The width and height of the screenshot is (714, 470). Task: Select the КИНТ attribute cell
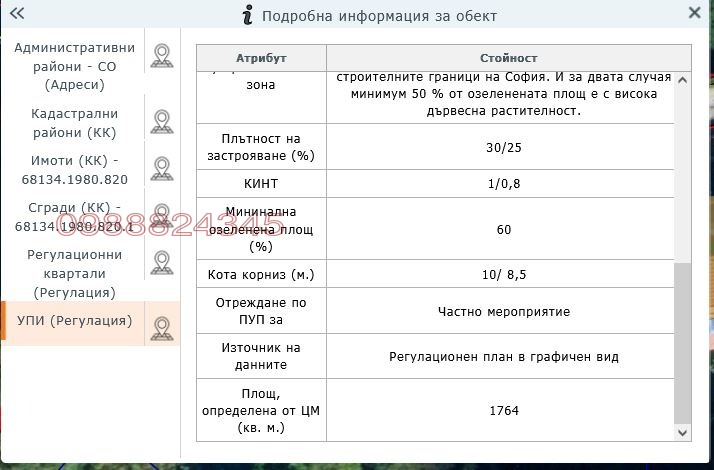coord(261,184)
